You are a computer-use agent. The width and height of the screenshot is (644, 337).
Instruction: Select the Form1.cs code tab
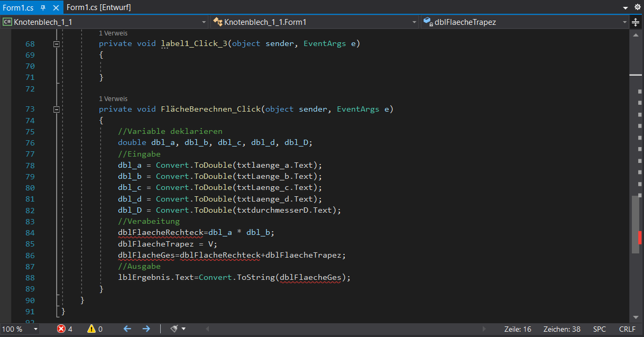pos(19,7)
